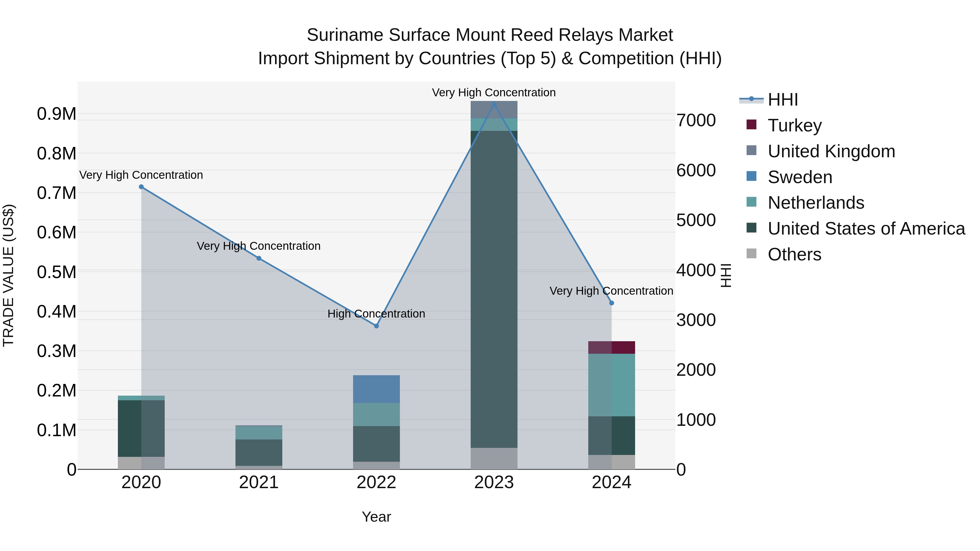
Task: Click the United Kingdom slate legend swatch
Action: point(751,150)
